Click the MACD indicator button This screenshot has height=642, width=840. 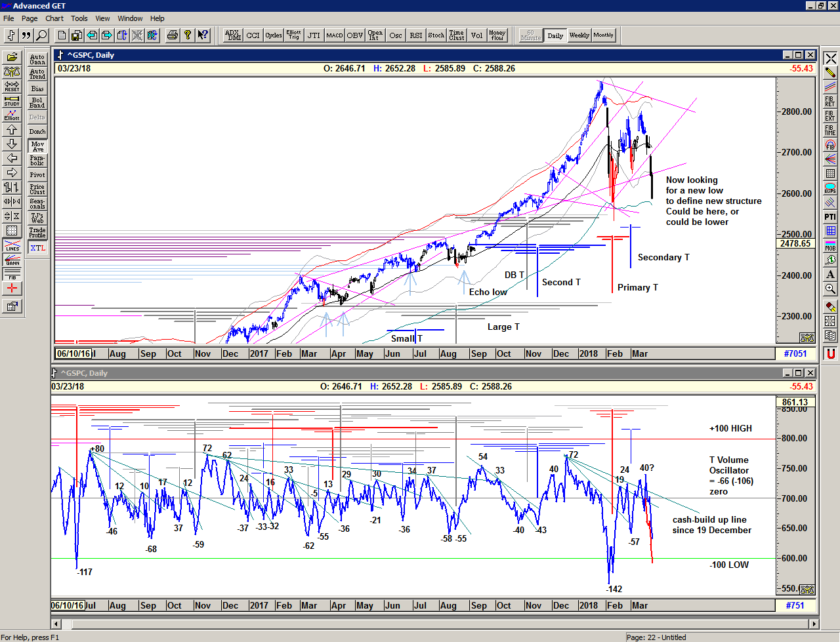click(x=335, y=35)
